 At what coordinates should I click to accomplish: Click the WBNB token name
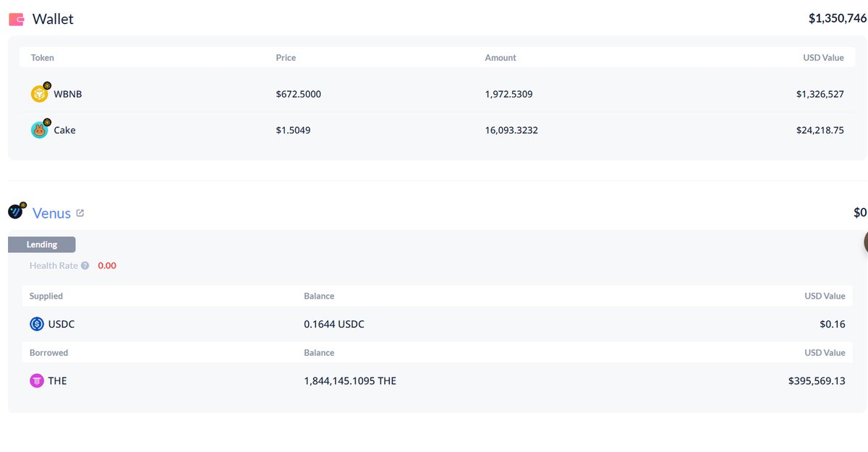point(68,94)
